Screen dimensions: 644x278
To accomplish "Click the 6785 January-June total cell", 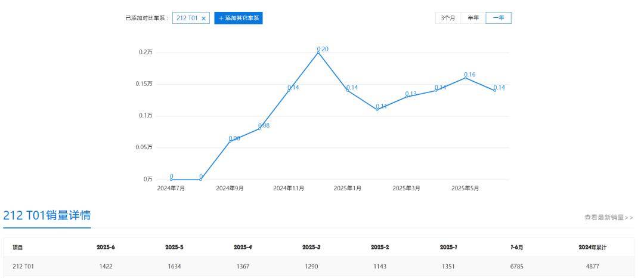I will 519,267.
